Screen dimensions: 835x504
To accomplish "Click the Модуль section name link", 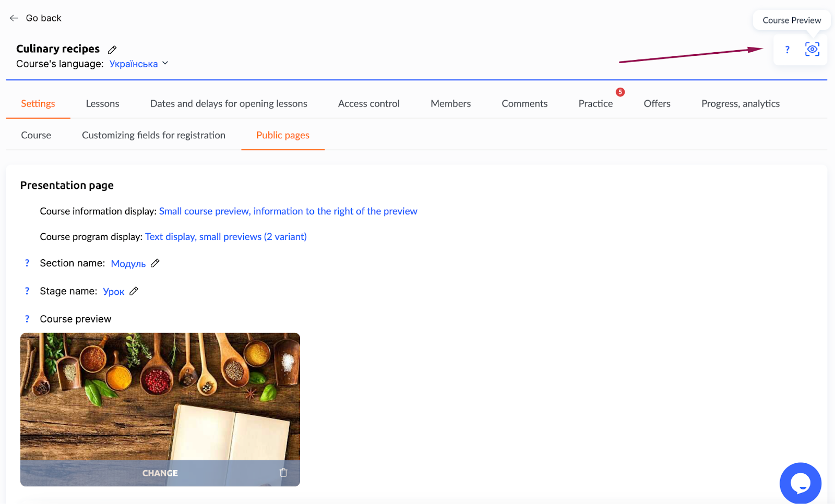I will pos(128,263).
